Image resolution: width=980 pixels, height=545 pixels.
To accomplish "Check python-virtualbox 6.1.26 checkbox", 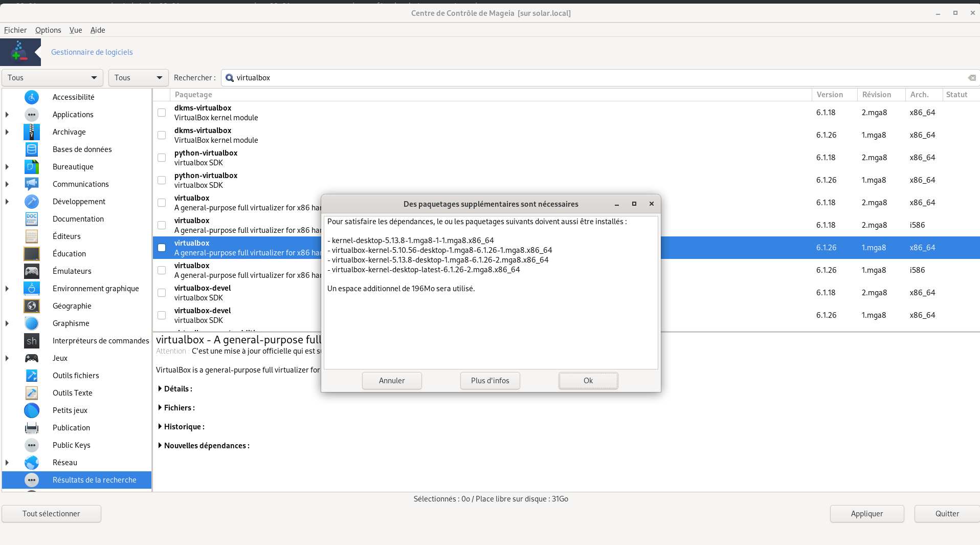I will coord(162,180).
